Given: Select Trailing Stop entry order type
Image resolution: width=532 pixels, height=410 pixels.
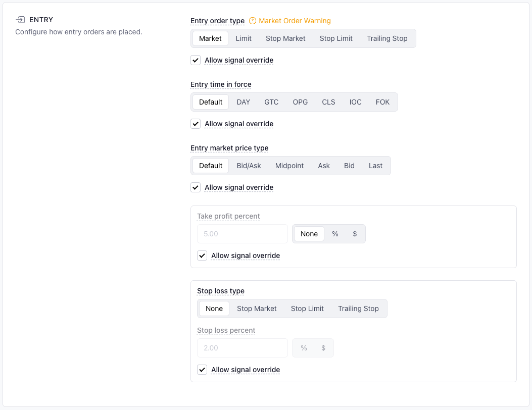Looking at the screenshot, I should (x=387, y=38).
